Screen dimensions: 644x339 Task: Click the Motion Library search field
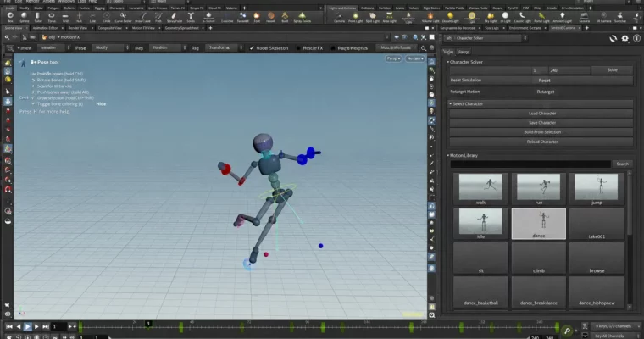[x=530, y=164]
